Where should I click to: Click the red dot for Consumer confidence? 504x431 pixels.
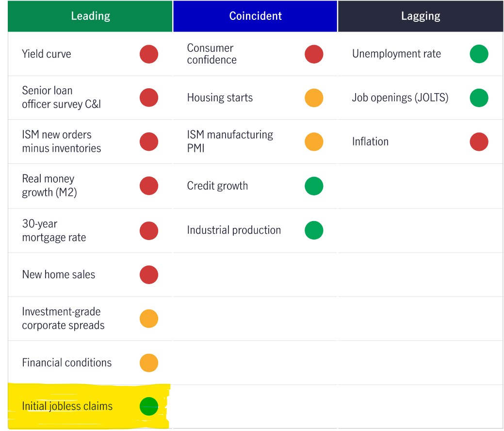point(314,54)
